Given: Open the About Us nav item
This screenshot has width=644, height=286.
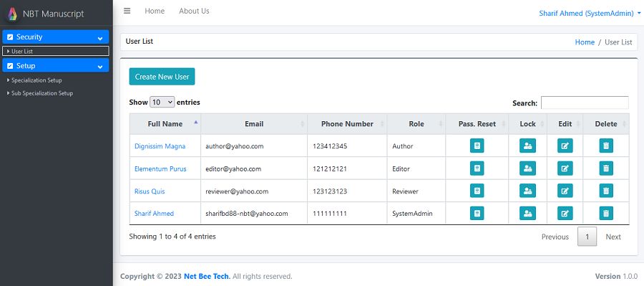Looking at the screenshot, I should point(194,11).
